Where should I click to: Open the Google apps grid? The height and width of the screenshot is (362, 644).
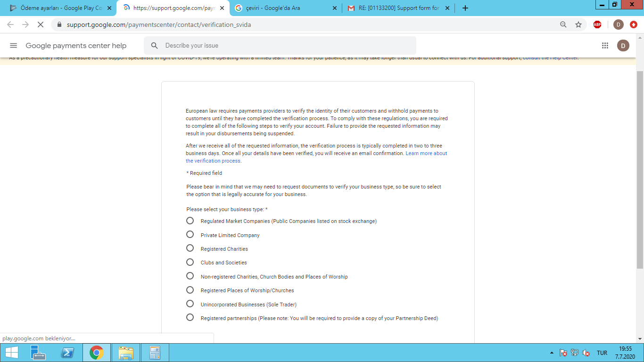pyautogui.click(x=605, y=46)
